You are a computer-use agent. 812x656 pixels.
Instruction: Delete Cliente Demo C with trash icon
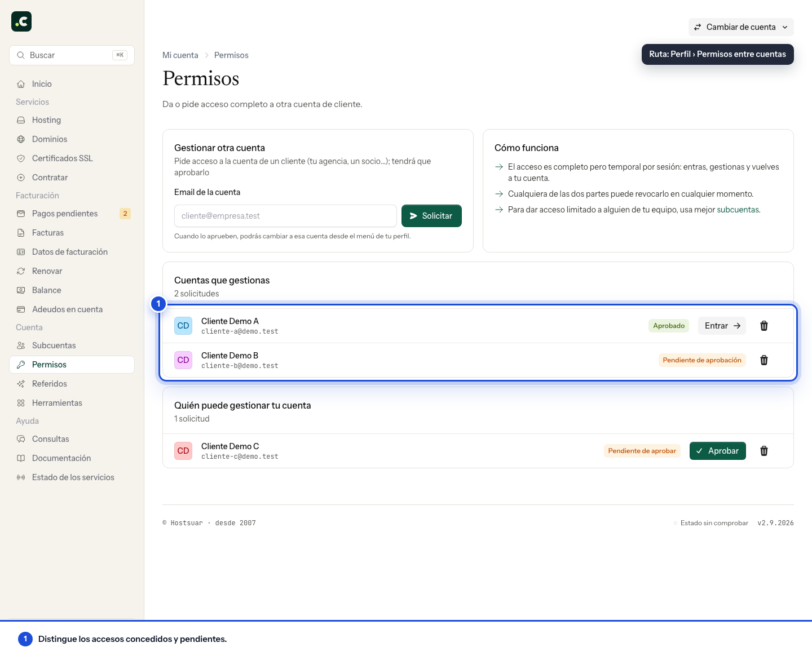coord(764,451)
